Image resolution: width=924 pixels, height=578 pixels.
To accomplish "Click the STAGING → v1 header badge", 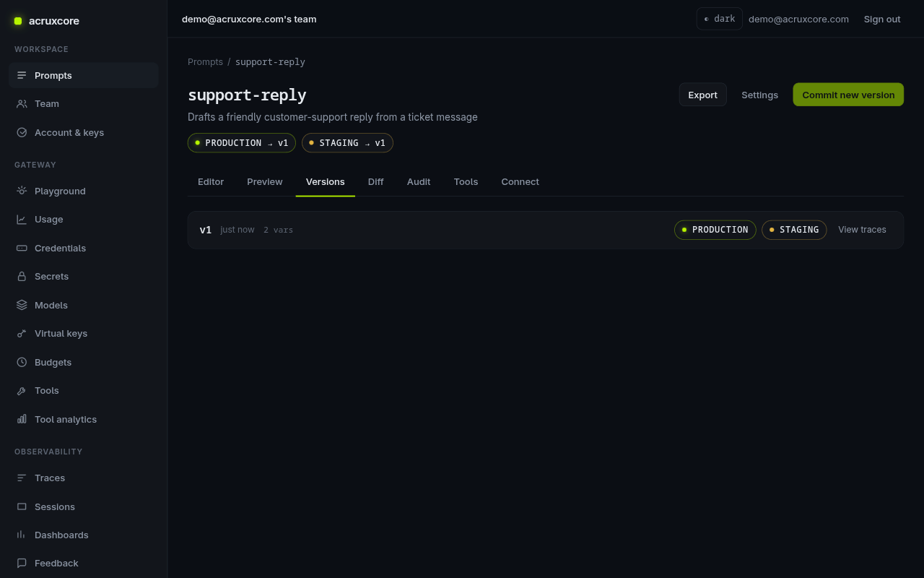I will pos(347,143).
